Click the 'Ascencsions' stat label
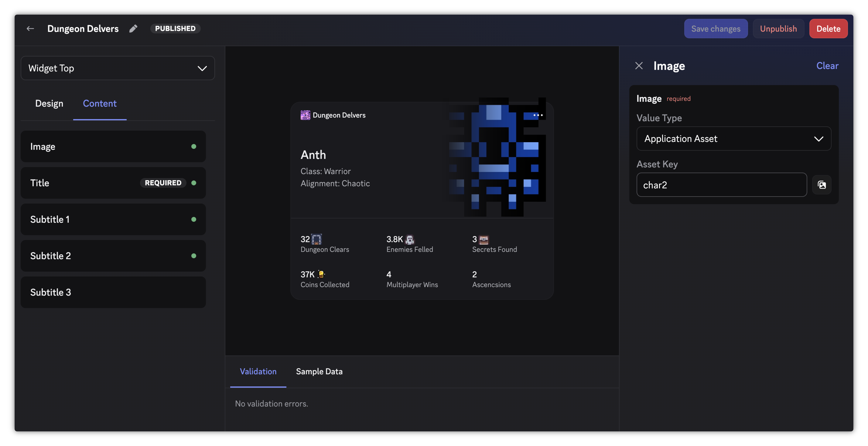This screenshot has width=868, height=446. pyautogui.click(x=491, y=285)
